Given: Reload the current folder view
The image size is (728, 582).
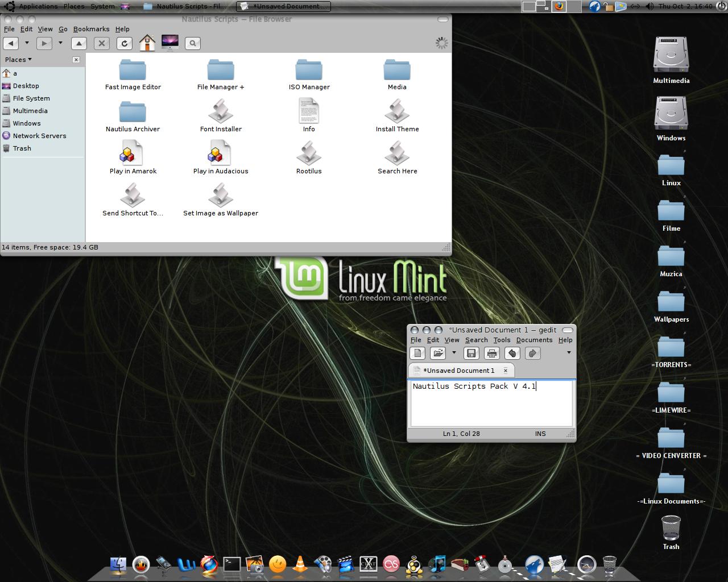Looking at the screenshot, I should point(125,43).
